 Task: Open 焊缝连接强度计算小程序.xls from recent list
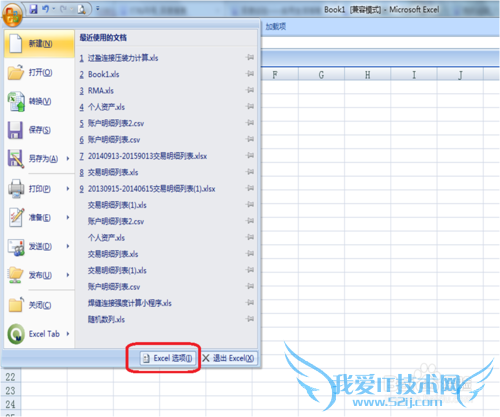point(130,303)
